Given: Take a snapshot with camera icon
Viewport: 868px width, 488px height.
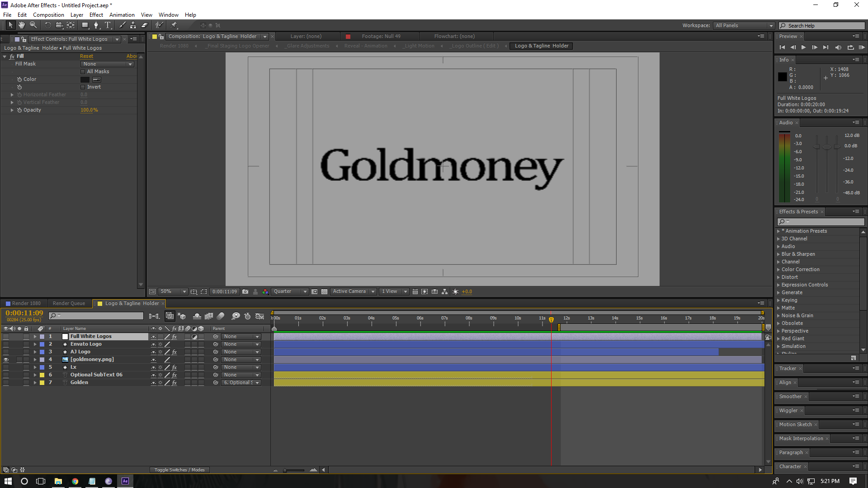Looking at the screenshot, I should [245, 292].
